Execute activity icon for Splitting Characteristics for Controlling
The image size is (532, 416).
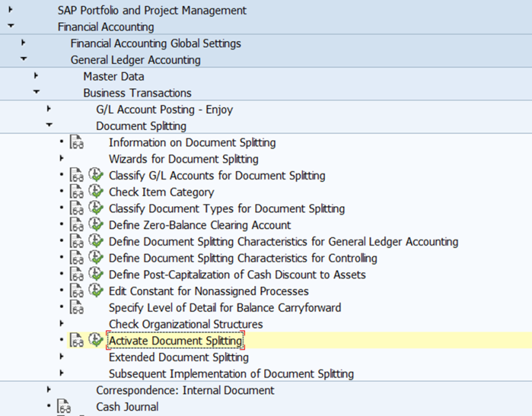tap(96, 258)
